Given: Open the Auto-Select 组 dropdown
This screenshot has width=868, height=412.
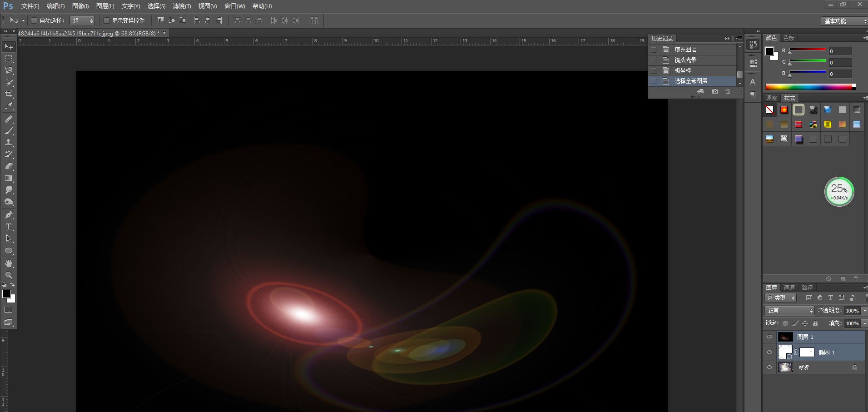Looking at the screenshot, I should click(x=82, y=20).
